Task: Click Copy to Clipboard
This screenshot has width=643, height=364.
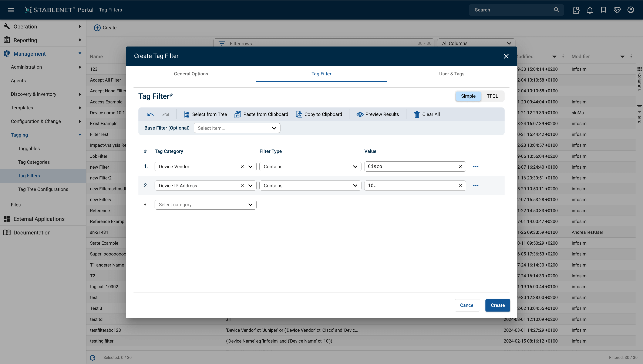Action: (x=319, y=114)
